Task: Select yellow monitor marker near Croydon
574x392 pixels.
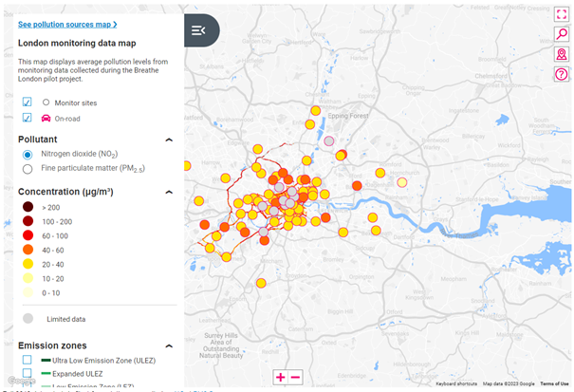Action: [261, 283]
